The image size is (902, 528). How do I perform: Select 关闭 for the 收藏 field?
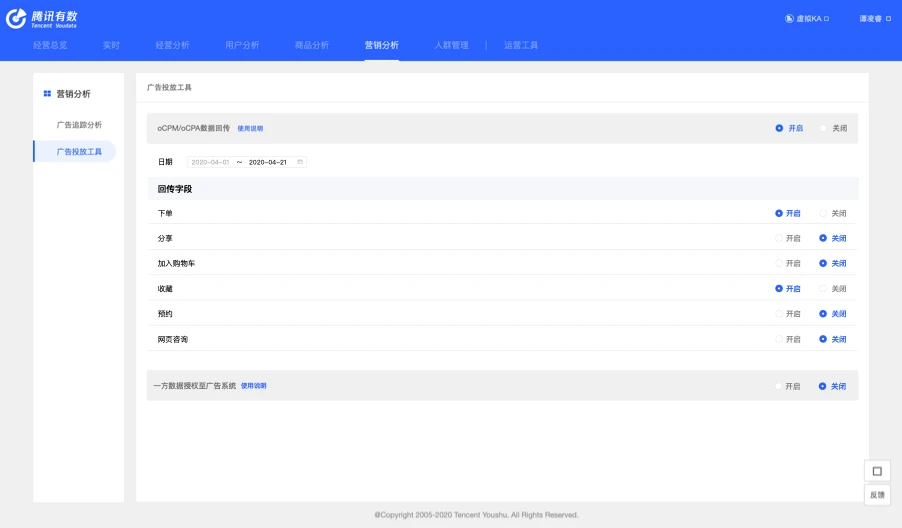[x=823, y=289]
